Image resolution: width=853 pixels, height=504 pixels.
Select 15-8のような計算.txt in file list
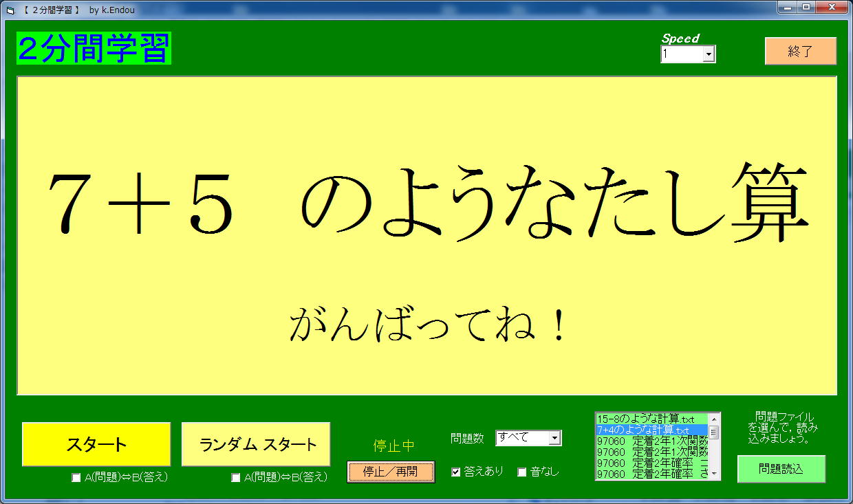click(x=645, y=419)
